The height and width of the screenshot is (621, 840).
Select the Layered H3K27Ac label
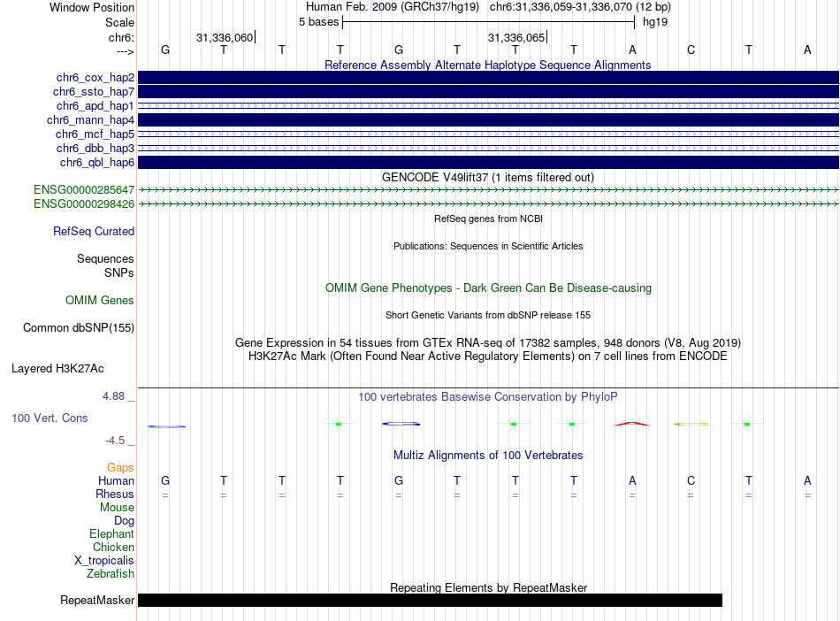tap(57, 369)
